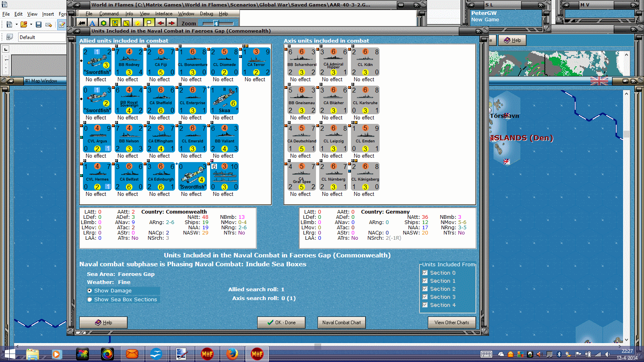The height and width of the screenshot is (362, 644).
Task: Select the Show Damage radio button
Action: [x=90, y=290]
